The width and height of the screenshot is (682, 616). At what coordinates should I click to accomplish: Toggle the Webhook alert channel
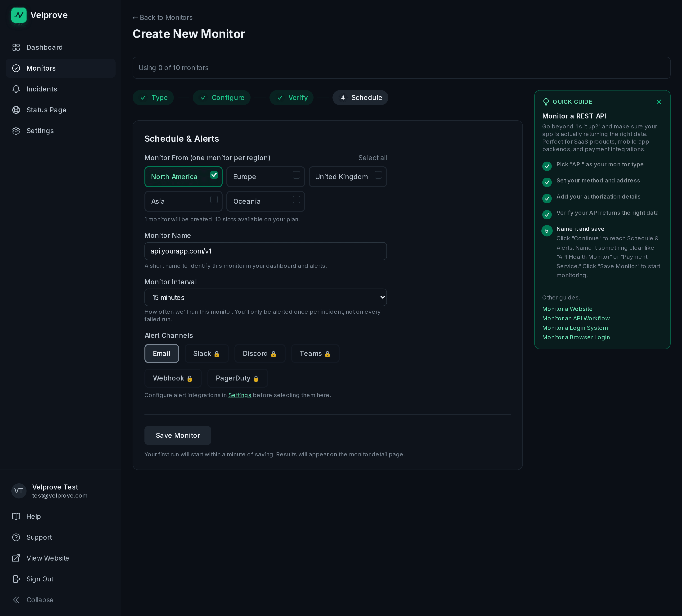[x=173, y=378]
